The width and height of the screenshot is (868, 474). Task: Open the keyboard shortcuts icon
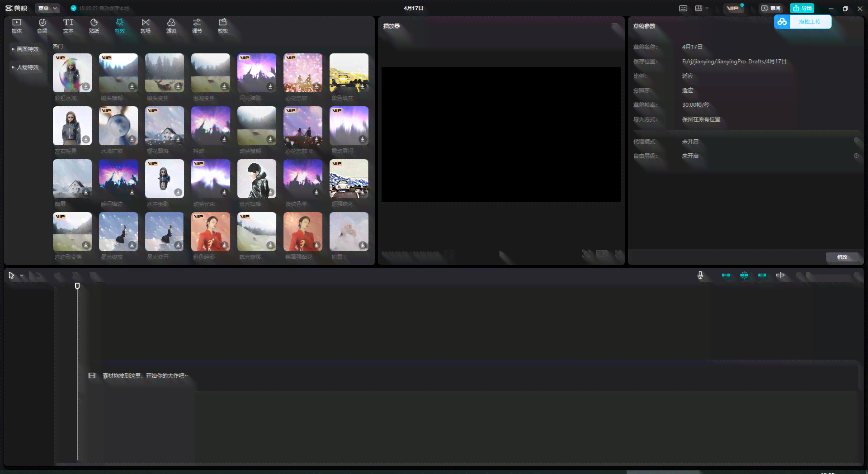click(x=683, y=8)
